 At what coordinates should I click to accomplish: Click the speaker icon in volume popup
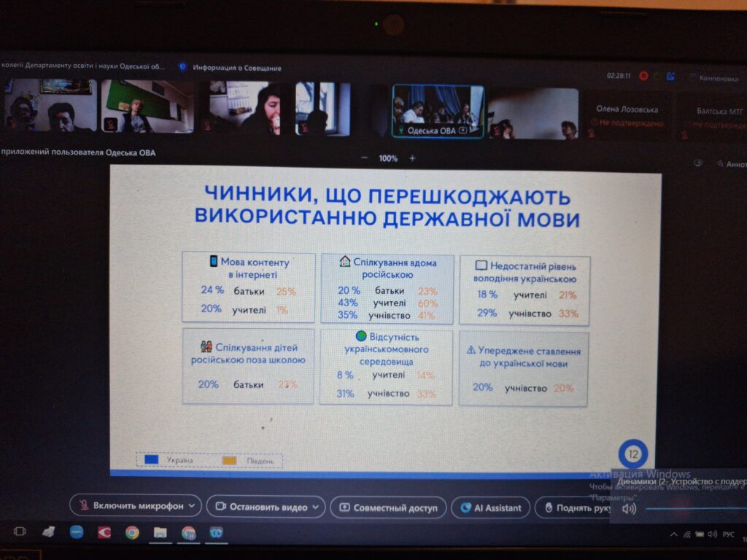click(629, 509)
